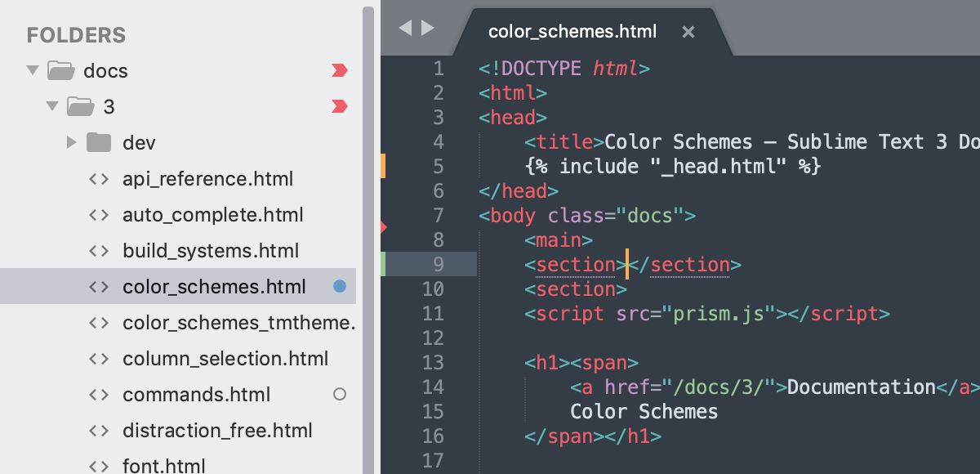Expand the dev folder

(72, 142)
